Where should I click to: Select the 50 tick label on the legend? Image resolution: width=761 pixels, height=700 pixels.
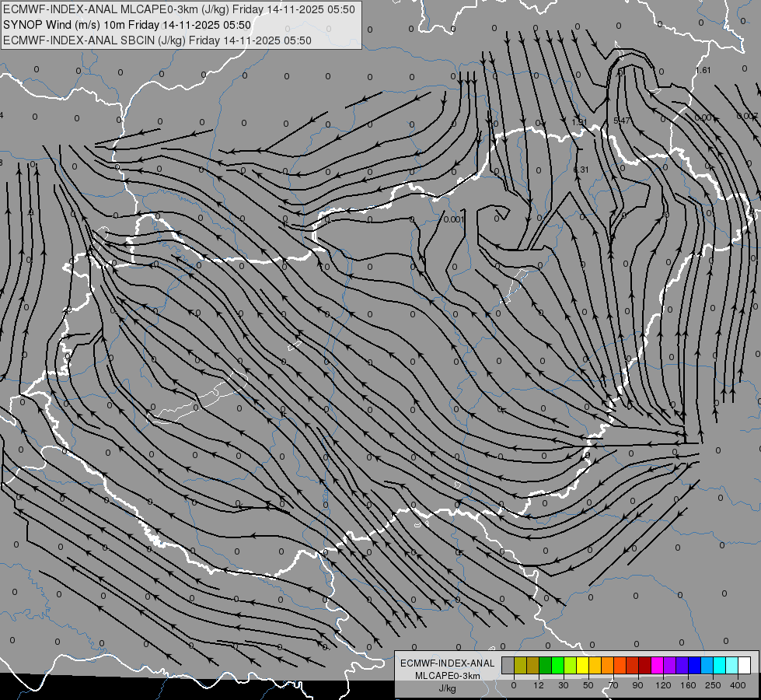point(588,685)
